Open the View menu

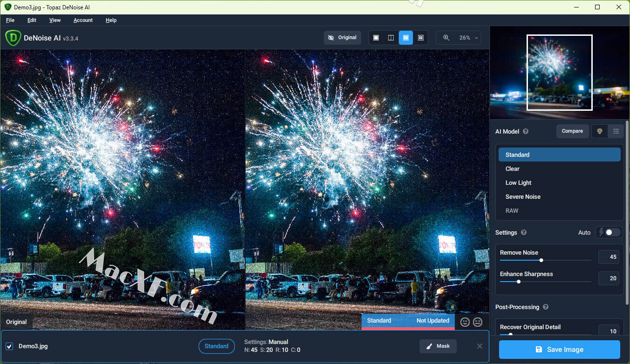click(55, 20)
